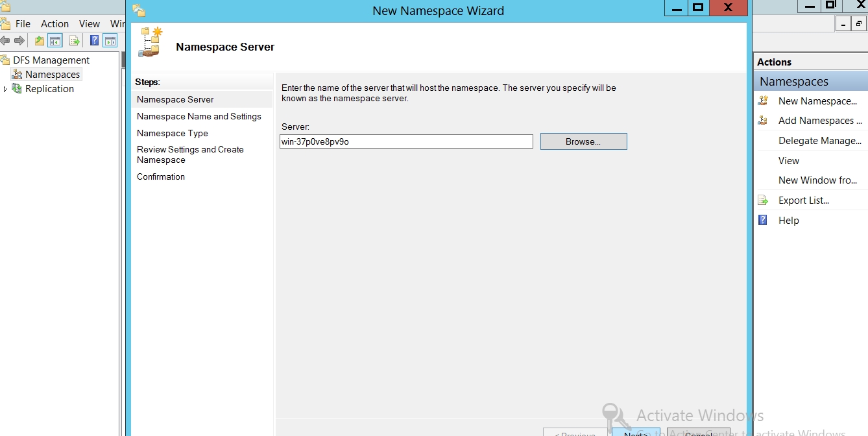868x436 pixels.
Task: Click Add Namespaces in the Actions pane
Action: coord(819,121)
